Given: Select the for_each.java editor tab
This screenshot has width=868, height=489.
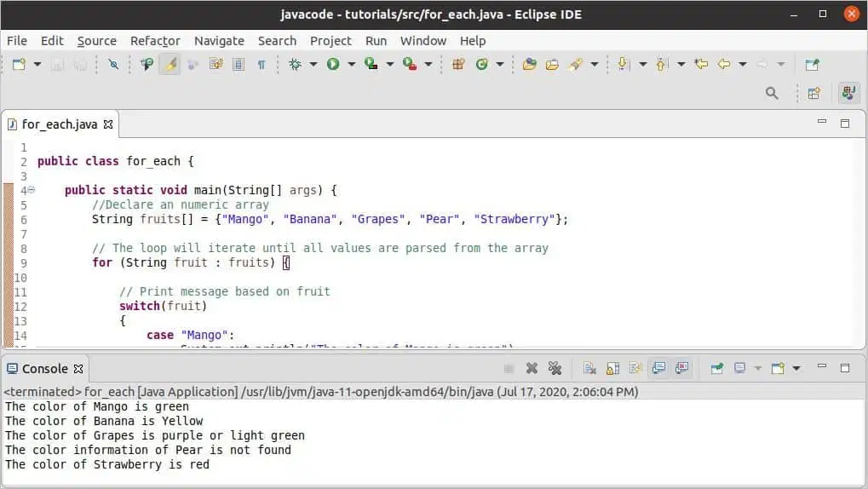Looking at the screenshot, I should click(x=60, y=124).
